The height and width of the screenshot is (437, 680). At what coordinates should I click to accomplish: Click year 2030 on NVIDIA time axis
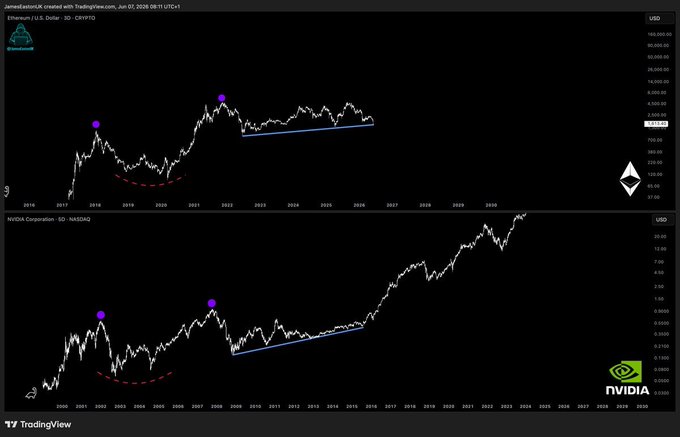coord(642,407)
